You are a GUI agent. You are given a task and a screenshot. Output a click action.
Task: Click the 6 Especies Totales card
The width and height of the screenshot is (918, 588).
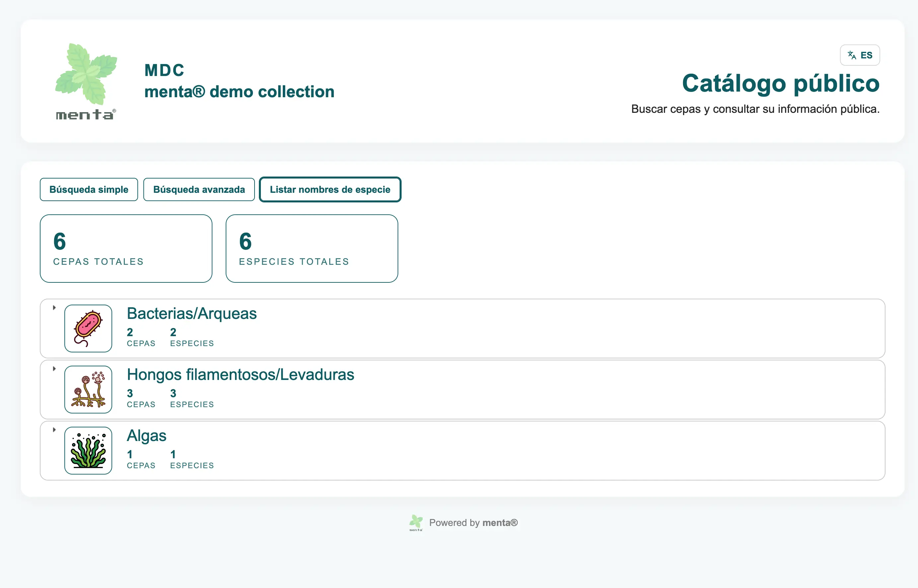point(312,248)
